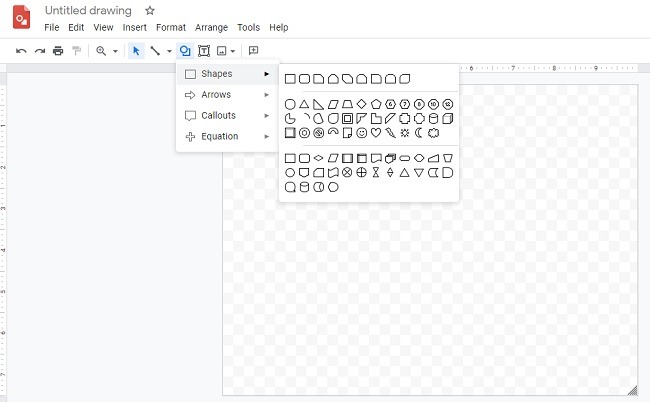Add a comment with the comment icon
The width and height of the screenshot is (650, 402).
[x=253, y=51]
